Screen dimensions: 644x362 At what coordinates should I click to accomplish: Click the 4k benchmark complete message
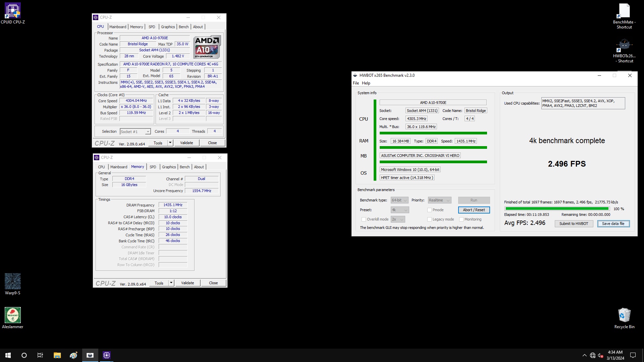coord(567,141)
